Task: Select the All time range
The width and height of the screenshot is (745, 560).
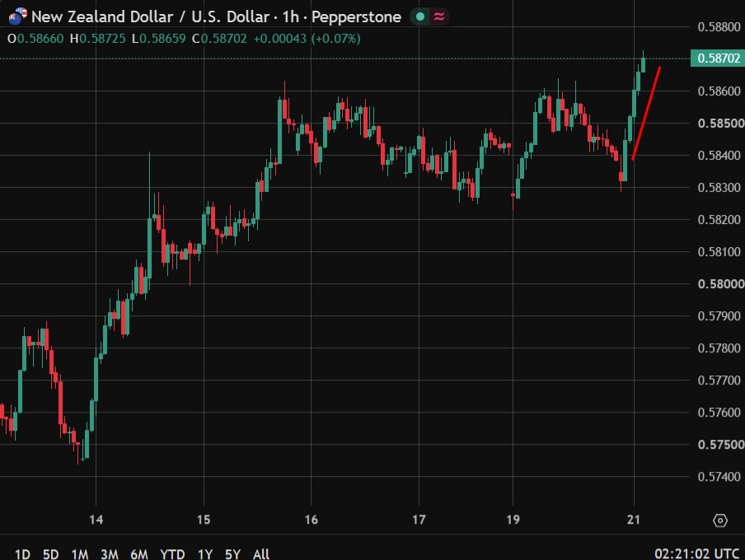Action: point(261,554)
